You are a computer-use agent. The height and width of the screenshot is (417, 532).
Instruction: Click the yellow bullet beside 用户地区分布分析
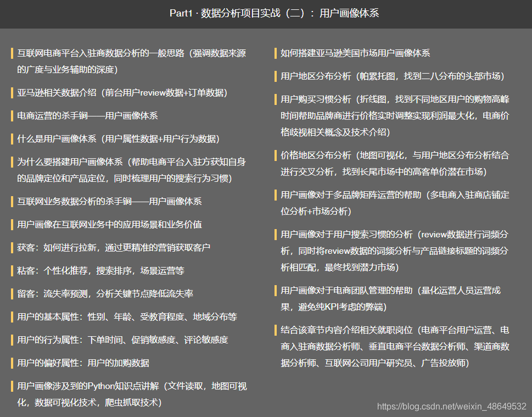(275, 77)
